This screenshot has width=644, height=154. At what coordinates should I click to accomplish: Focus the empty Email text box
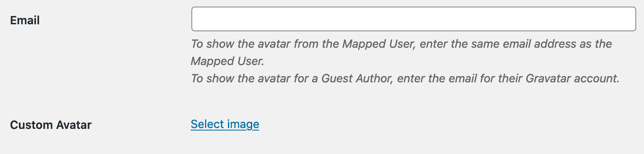coord(414,19)
